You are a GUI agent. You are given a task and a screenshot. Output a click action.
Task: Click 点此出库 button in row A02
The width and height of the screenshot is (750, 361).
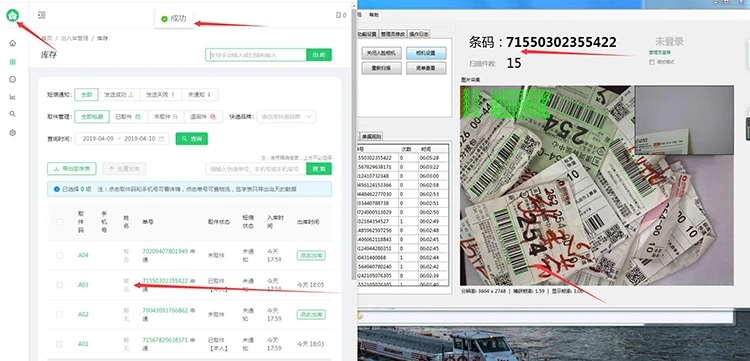click(311, 315)
